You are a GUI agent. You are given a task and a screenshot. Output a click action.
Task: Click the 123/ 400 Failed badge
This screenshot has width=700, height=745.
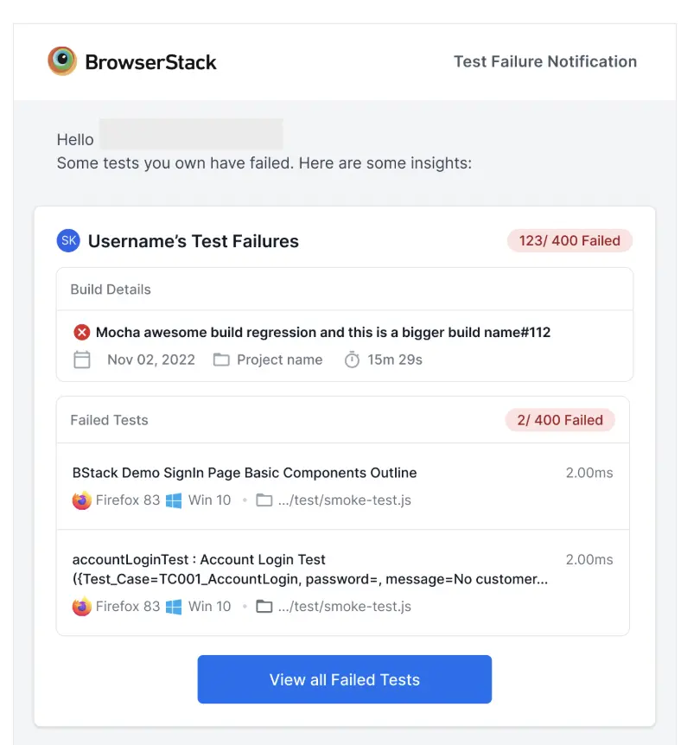coord(570,241)
